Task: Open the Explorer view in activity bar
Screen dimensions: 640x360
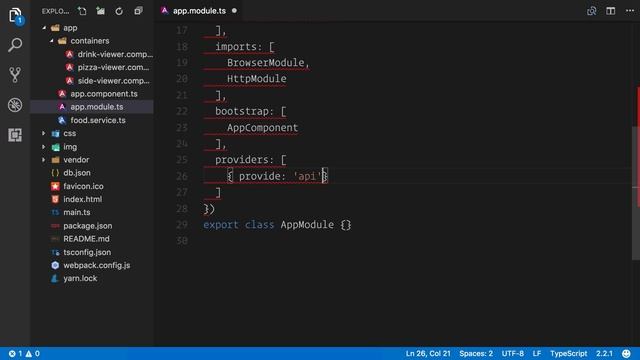Action: (x=15, y=16)
